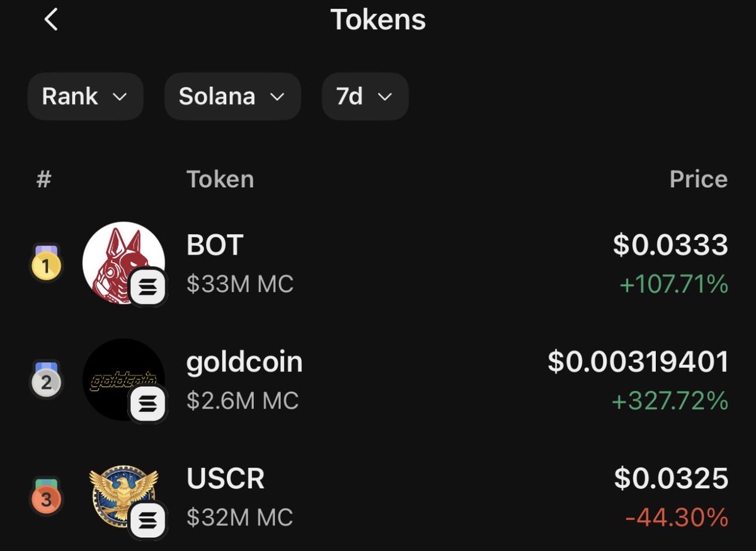Open the Rank sort dropdown

tap(85, 97)
